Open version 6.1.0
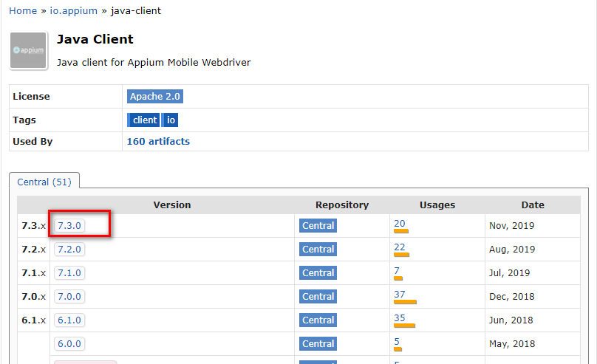597x364 pixels. 69,320
